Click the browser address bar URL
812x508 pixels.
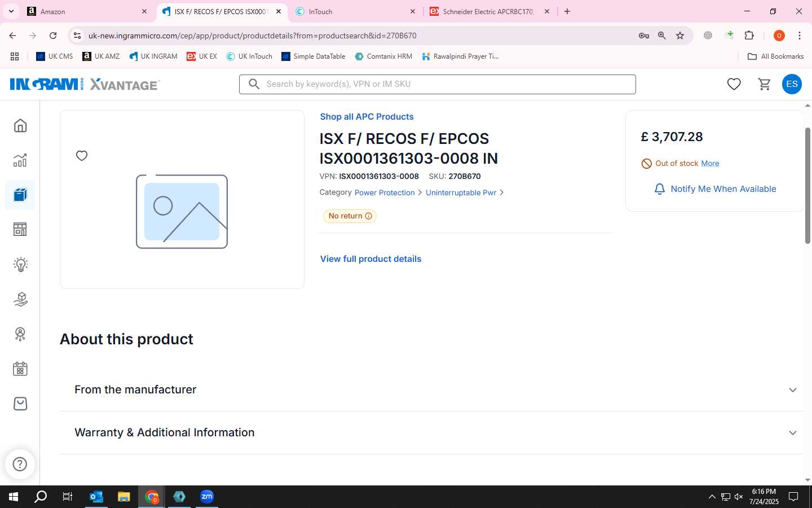pyautogui.click(x=252, y=36)
